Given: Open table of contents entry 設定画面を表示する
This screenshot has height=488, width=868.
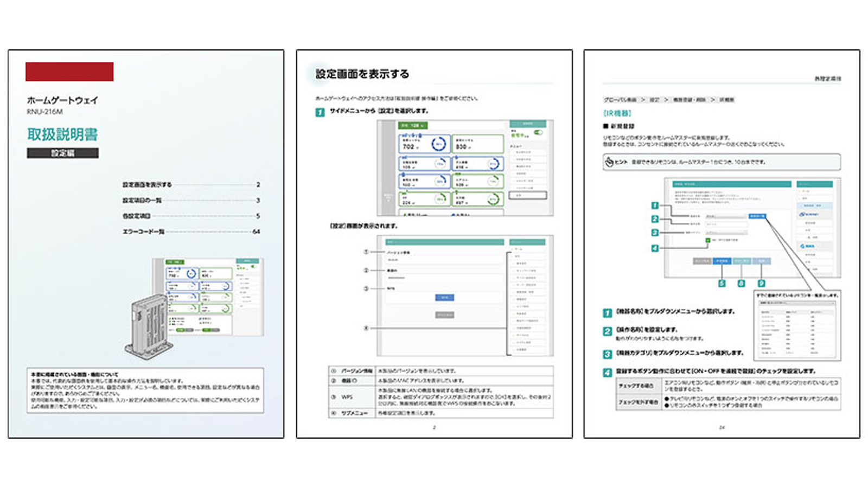Looking at the screenshot, I should [x=147, y=185].
